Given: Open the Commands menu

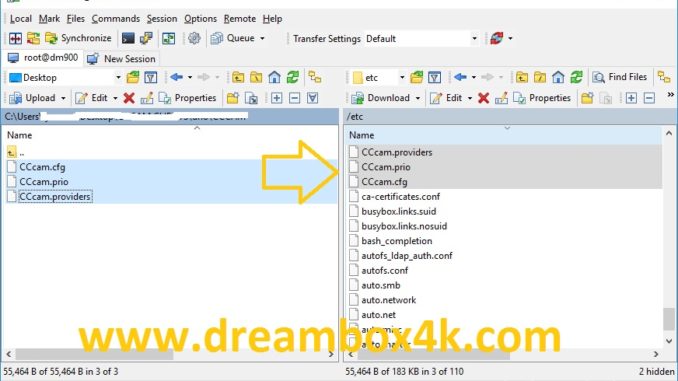Looking at the screenshot, I should 115,19.
